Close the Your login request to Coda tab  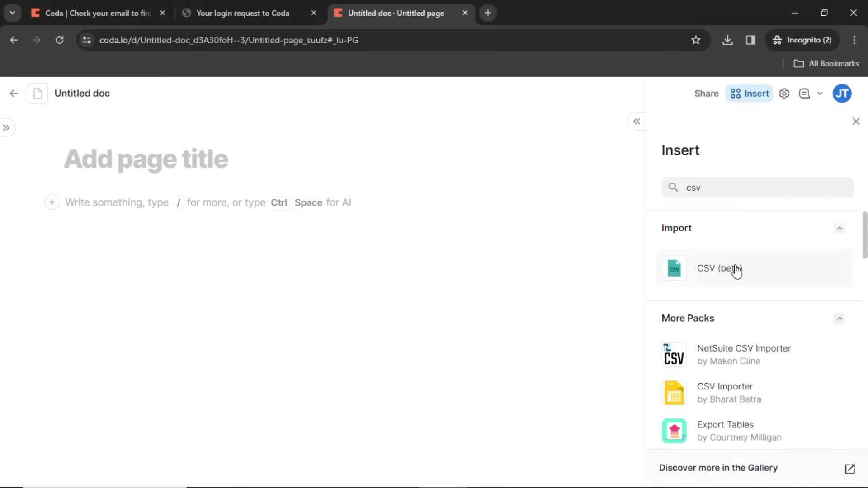point(314,13)
